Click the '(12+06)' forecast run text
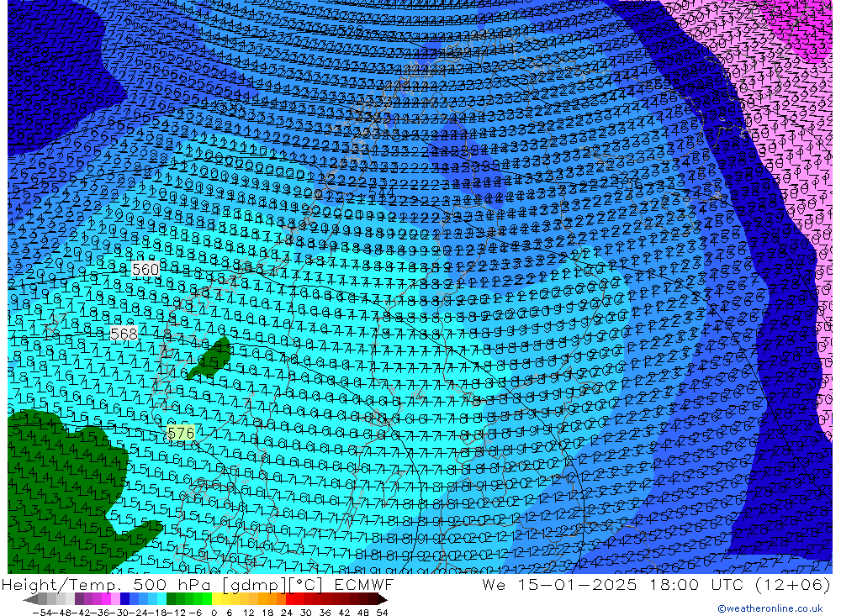This screenshot has height=616, width=841. [793, 584]
